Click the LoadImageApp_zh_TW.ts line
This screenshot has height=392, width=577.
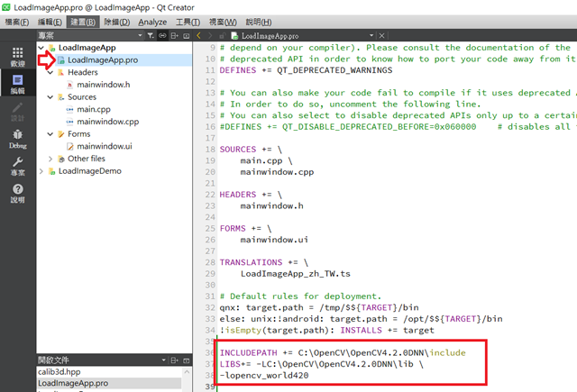[296, 274]
